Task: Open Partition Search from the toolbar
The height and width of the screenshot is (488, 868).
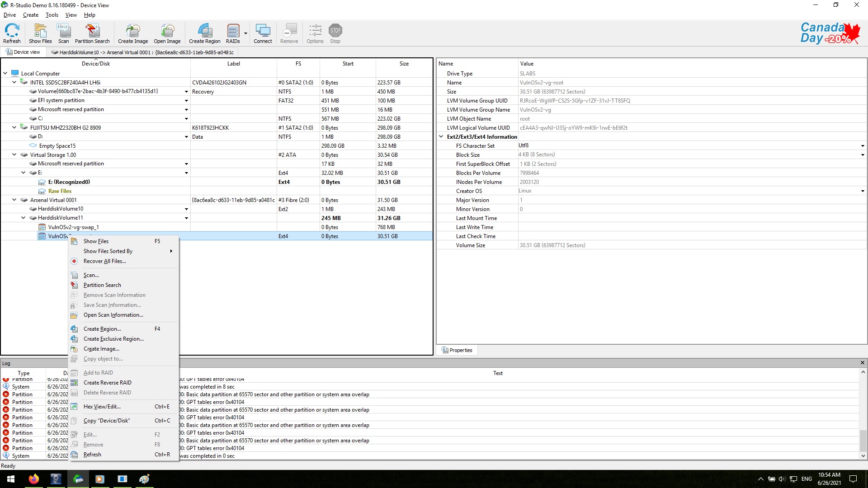Action: [92, 34]
